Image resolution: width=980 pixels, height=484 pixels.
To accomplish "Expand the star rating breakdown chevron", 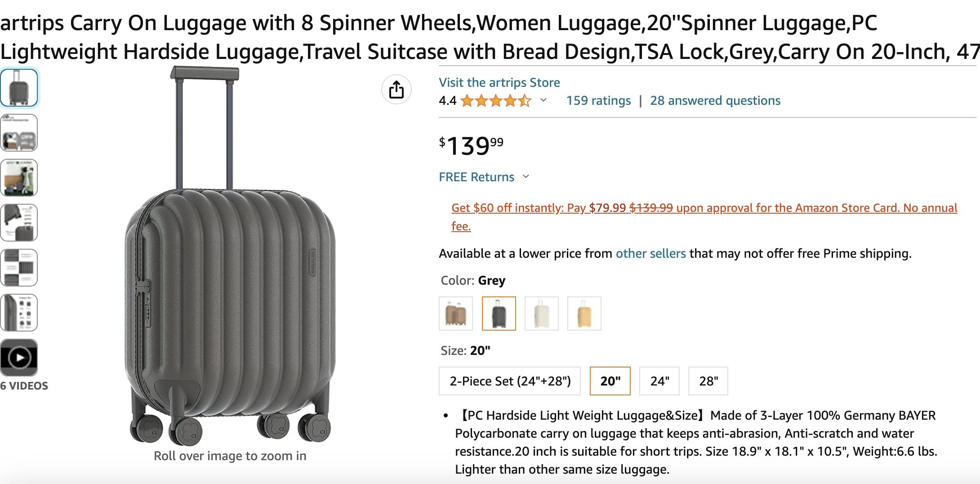I will (543, 100).
